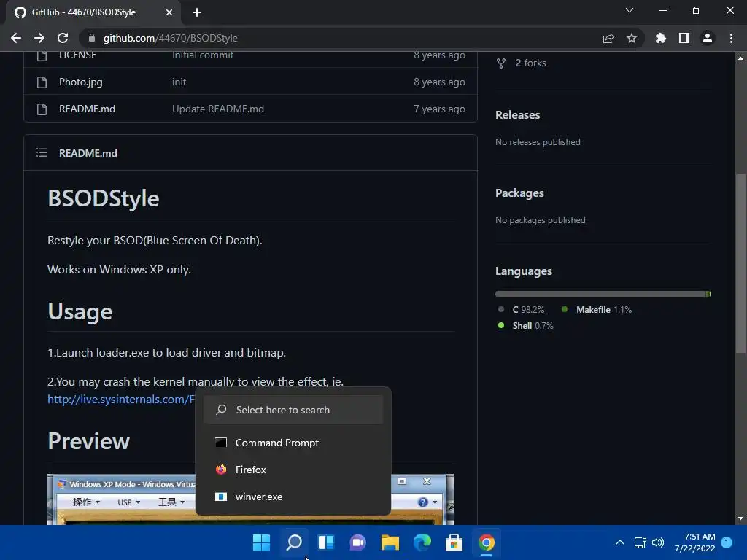The image size is (747, 560).
Task: Open the Photo.jpg file
Action: tap(80, 82)
